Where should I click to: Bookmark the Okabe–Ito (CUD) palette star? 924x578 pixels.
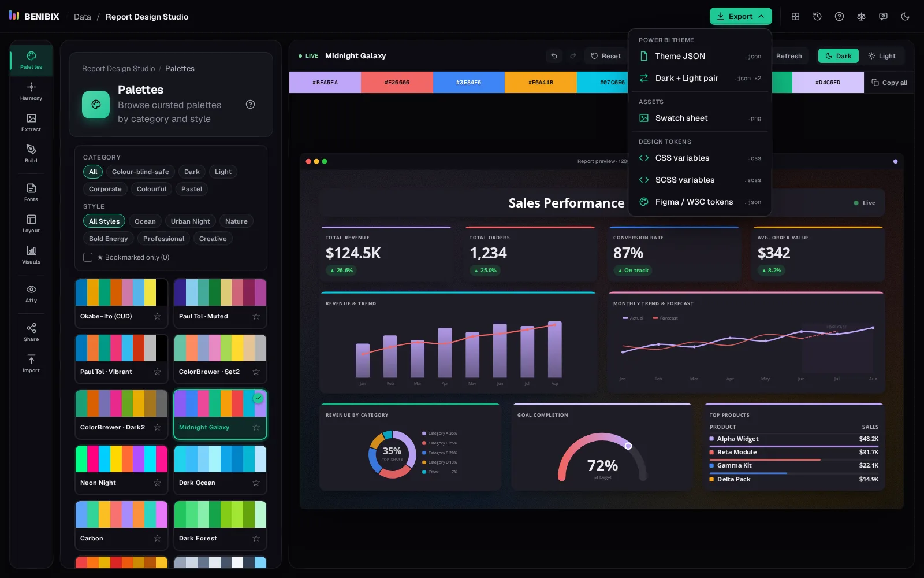(157, 316)
